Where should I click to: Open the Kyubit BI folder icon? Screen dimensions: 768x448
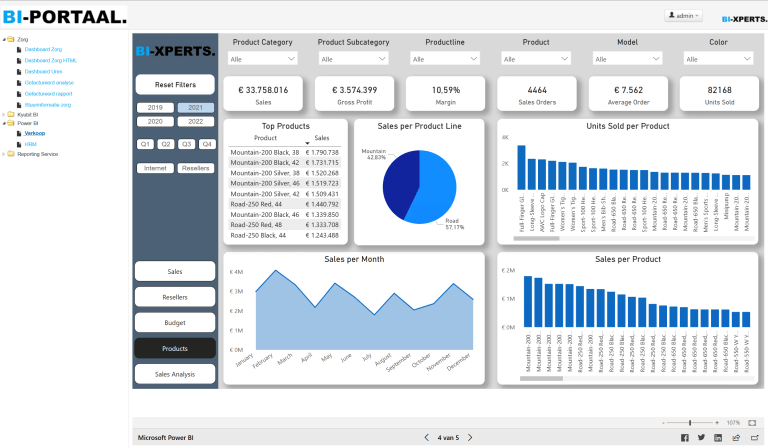11,115
